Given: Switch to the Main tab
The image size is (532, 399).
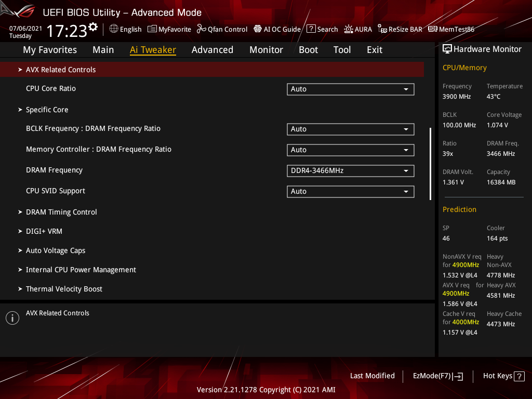Looking at the screenshot, I should pos(103,50).
